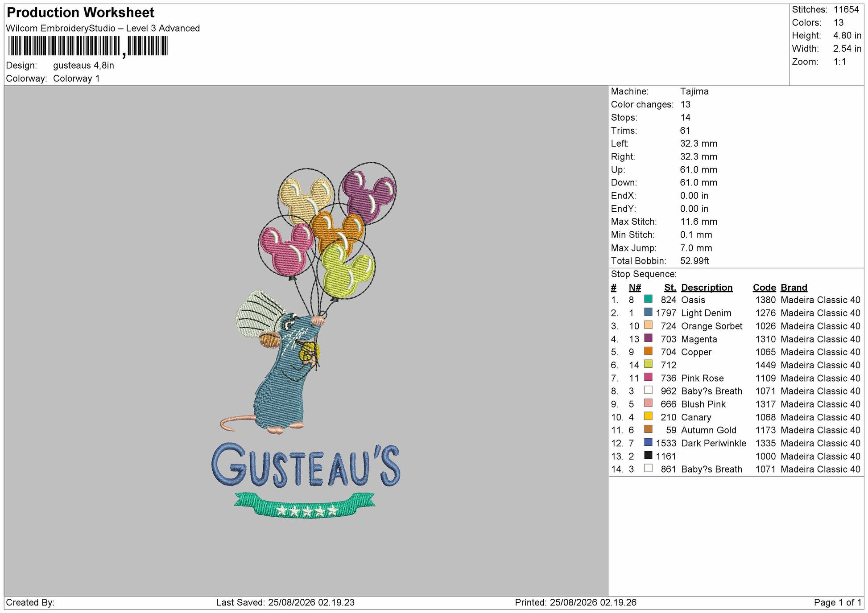Click the "Description" column header
Viewport: 868px width, 613px height.
pyautogui.click(x=707, y=288)
